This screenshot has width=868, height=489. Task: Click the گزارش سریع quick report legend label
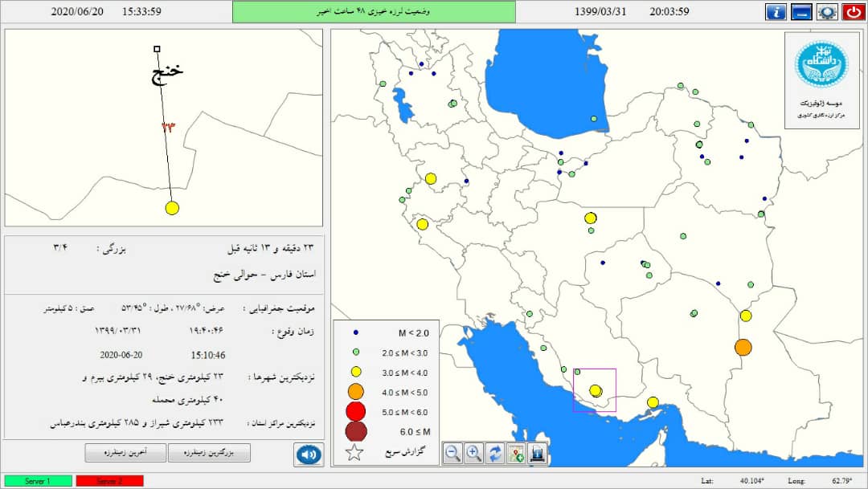point(405,452)
